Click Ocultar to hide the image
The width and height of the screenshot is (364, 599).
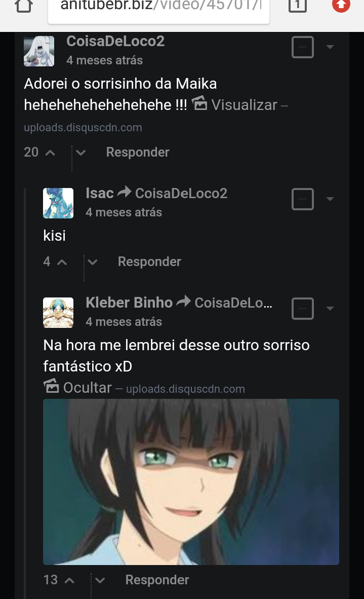(87, 388)
